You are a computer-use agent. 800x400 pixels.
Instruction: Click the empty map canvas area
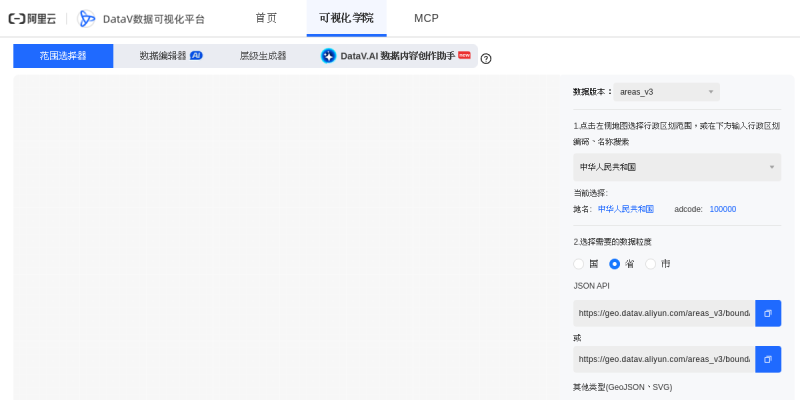click(286, 237)
